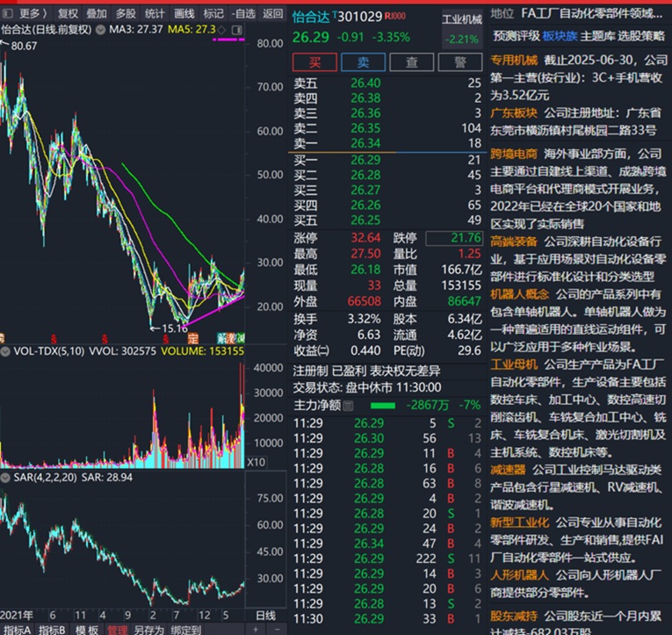
Task: Switch to the 指标A tab
Action: [x=17, y=630]
